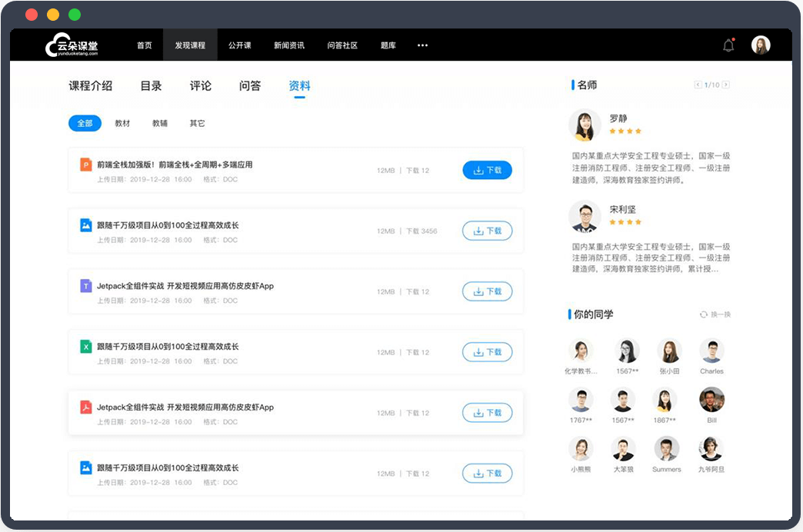This screenshot has height=532, width=803.
Task: Click the 1/10 page indicator
Action: pos(711,85)
